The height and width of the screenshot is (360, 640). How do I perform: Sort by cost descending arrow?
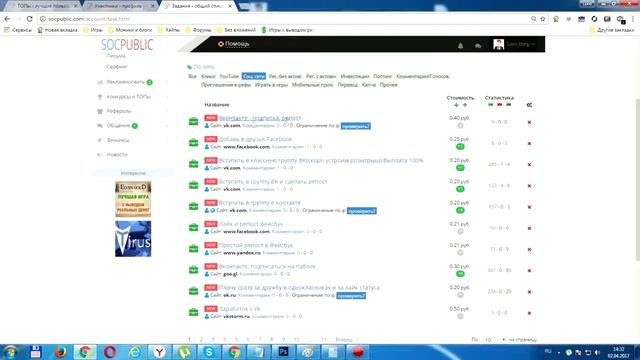[x=456, y=105]
